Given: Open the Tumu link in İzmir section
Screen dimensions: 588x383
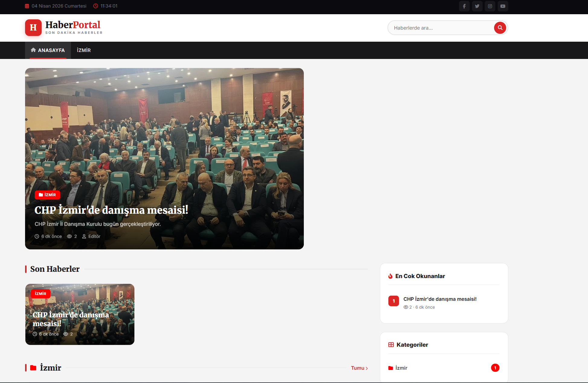Looking at the screenshot, I should (x=359, y=368).
